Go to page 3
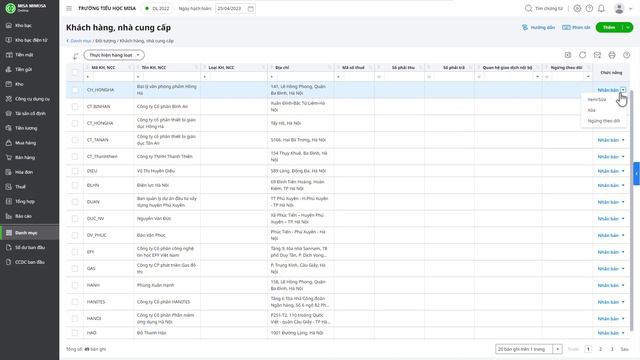 [x=612, y=349]
